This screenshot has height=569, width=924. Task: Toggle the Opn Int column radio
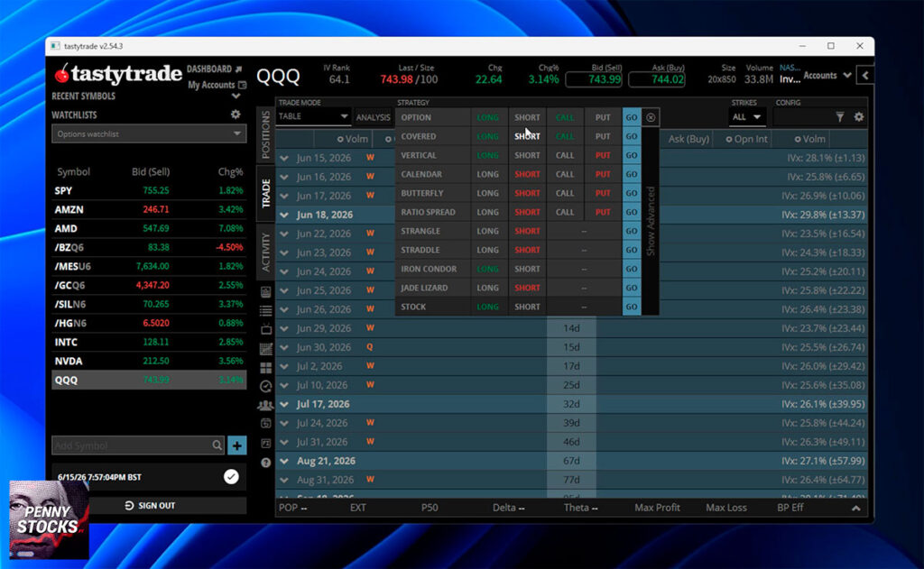click(729, 140)
